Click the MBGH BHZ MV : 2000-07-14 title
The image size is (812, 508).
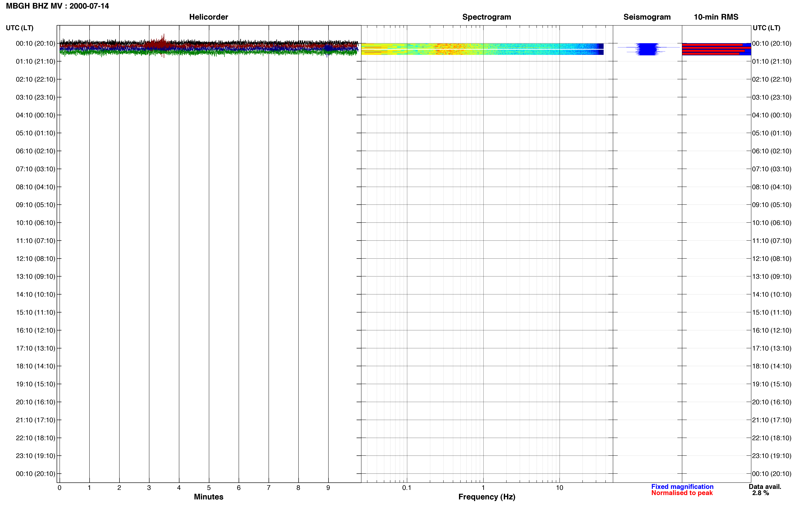(57, 6)
